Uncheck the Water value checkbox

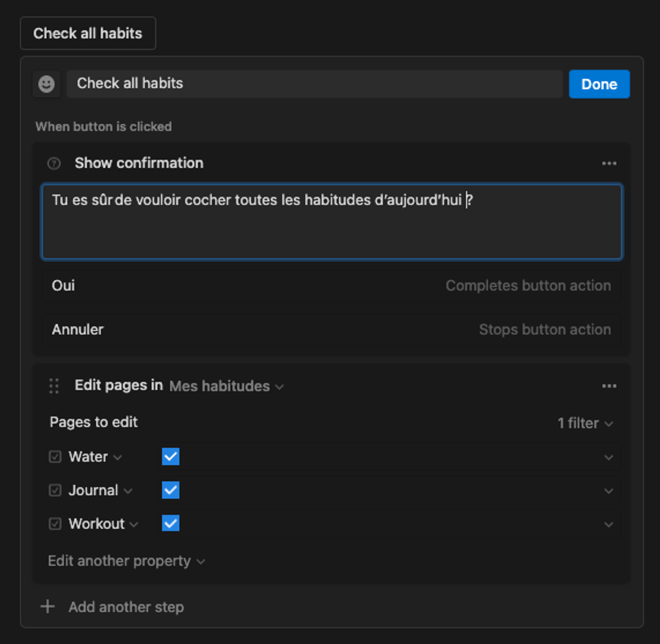click(x=171, y=456)
